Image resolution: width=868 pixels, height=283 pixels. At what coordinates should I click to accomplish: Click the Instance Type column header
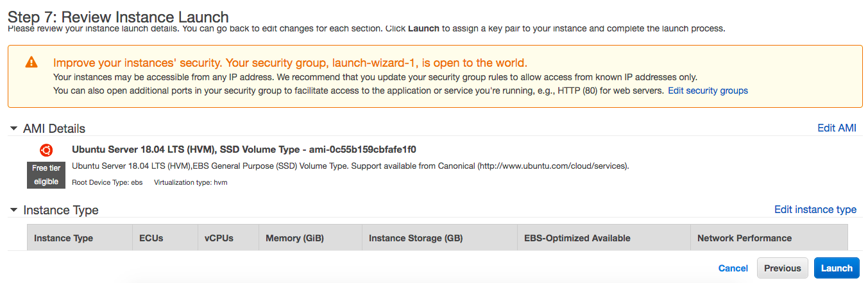coord(64,238)
